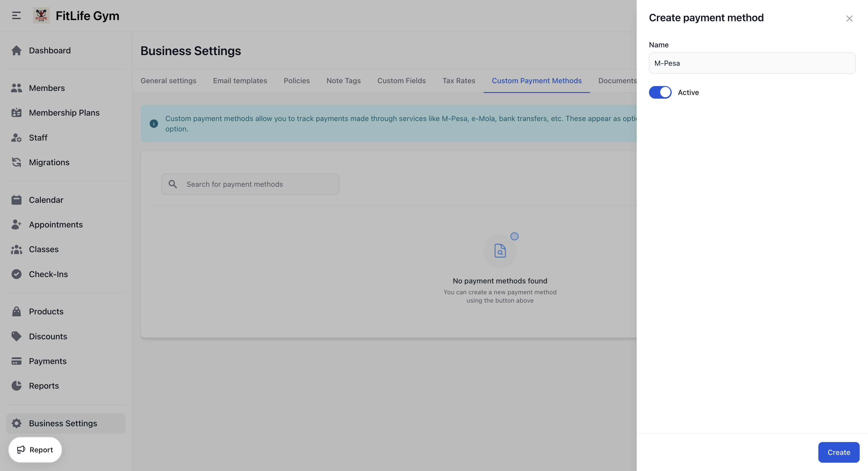Viewport: 868px width, 471px height.
Task: Open Appointments via the person-plus icon
Action: [17, 224]
